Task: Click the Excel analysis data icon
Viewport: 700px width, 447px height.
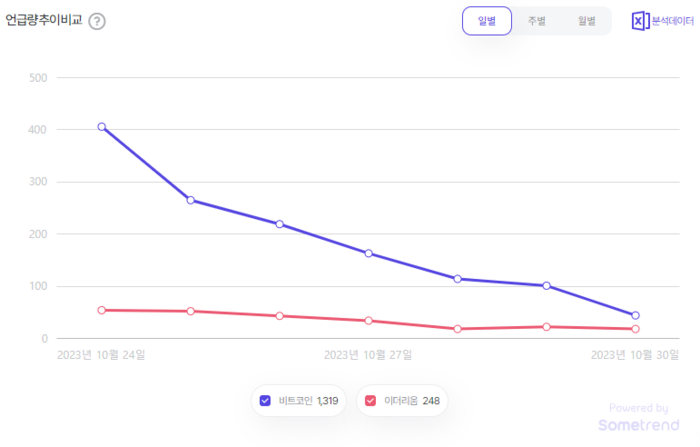Action: point(640,21)
